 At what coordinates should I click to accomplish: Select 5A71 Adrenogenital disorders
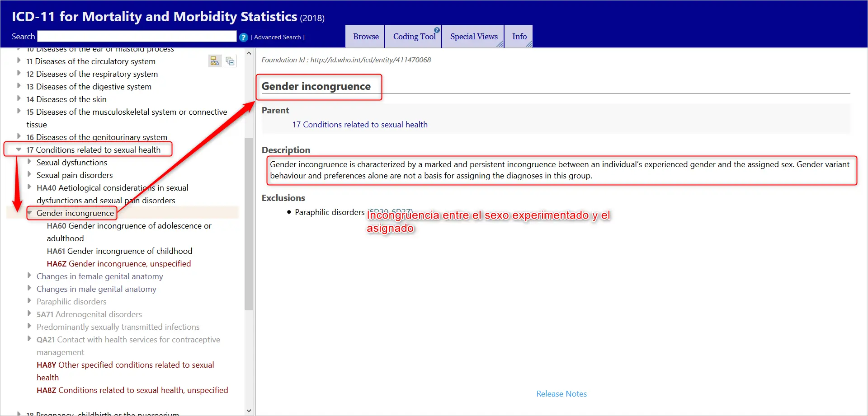(x=89, y=314)
